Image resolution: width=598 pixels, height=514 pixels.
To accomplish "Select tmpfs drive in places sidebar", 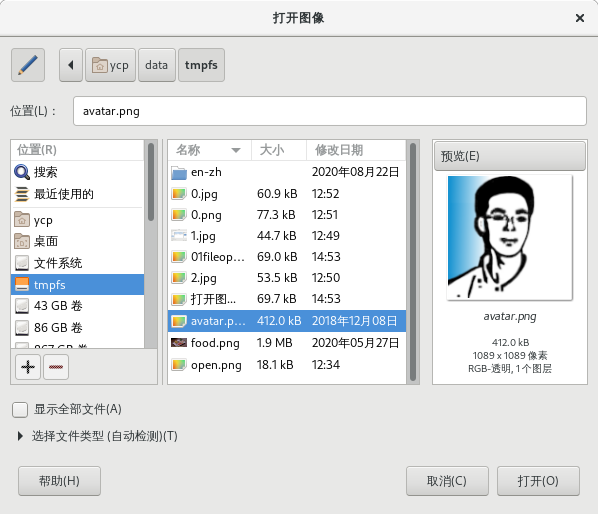I will coord(78,284).
